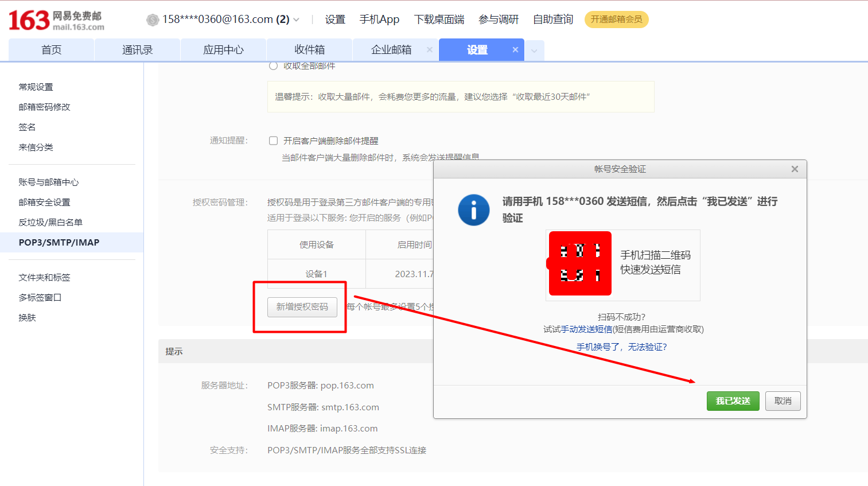This screenshot has width=868, height=486.
Task: Switch to the 通讯录 tab
Action: 137,50
